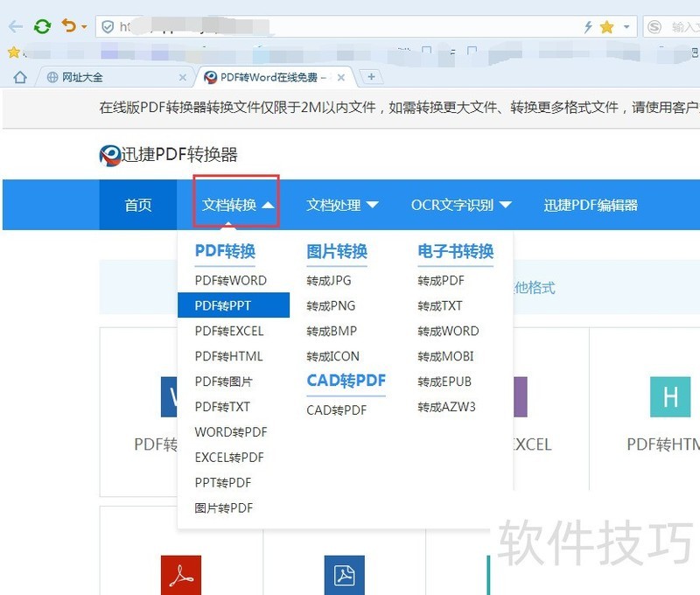Click the browser back arrow
Viewport: 700px width, 595px height.
(16, 27)
